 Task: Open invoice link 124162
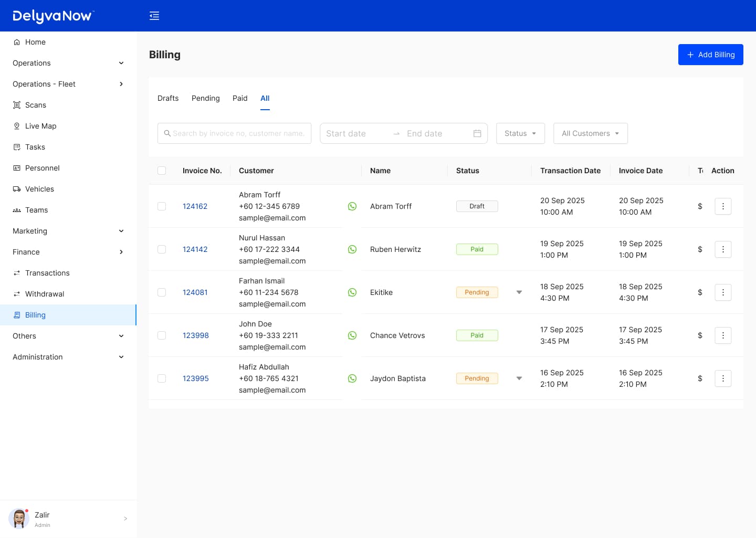(x=195, y=206)
